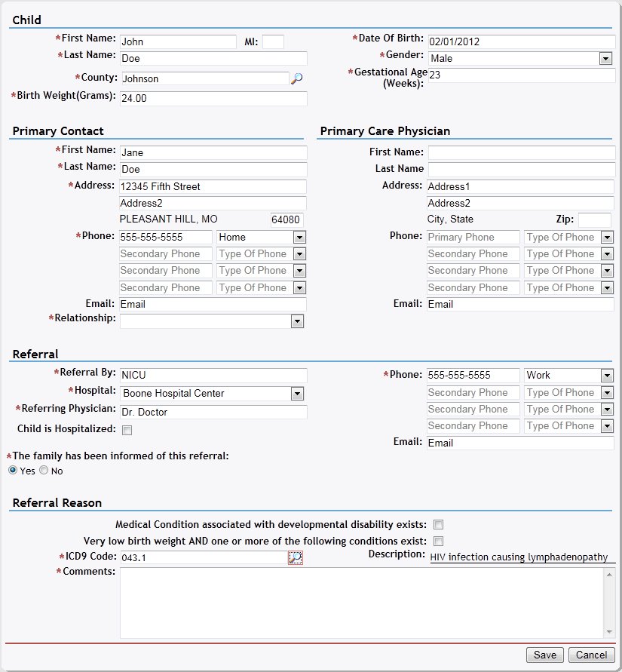Open the ICD9 Code search icon
This screenshot has height=672, width=622.
(296, 557)
